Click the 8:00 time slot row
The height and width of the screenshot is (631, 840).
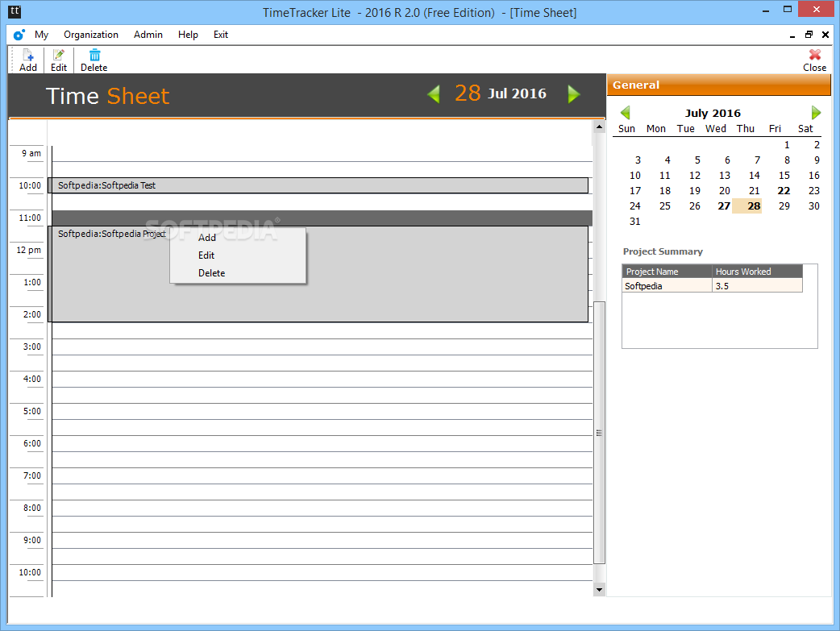322,508
